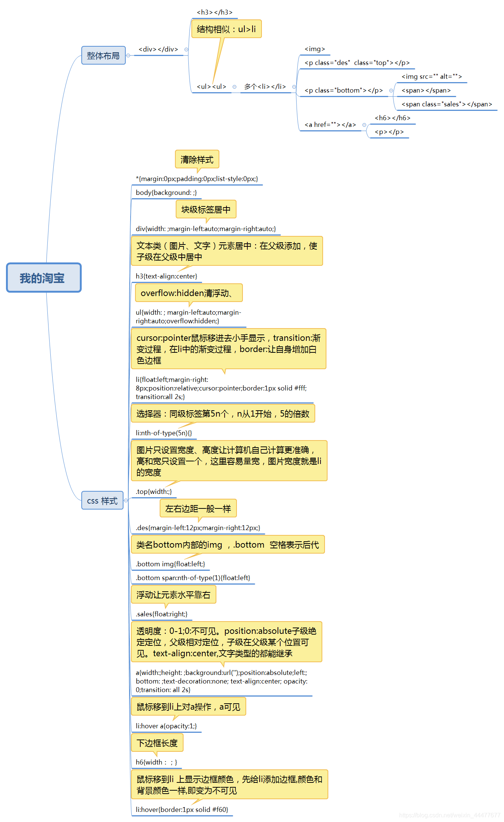Click the overflow:hidden清浮动 callout
This screenshot has width=504, height=822.
click(x=189, y=293)
